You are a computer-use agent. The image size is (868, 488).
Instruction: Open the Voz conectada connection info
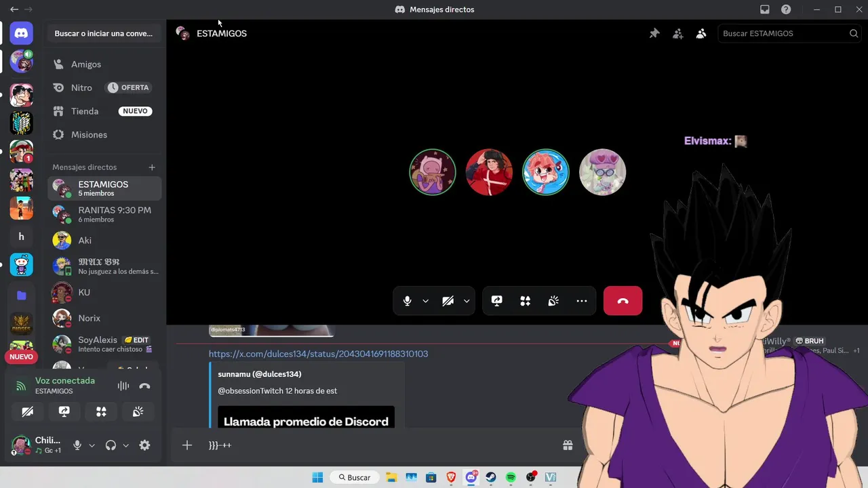pyautogui.click(x=65, y=381)
